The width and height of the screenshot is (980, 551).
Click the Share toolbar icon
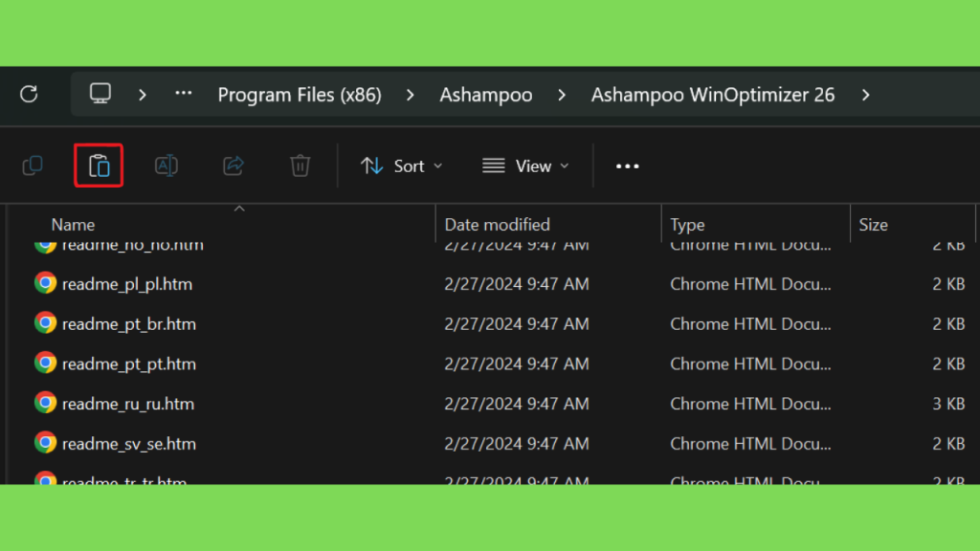tap(234, 165)
